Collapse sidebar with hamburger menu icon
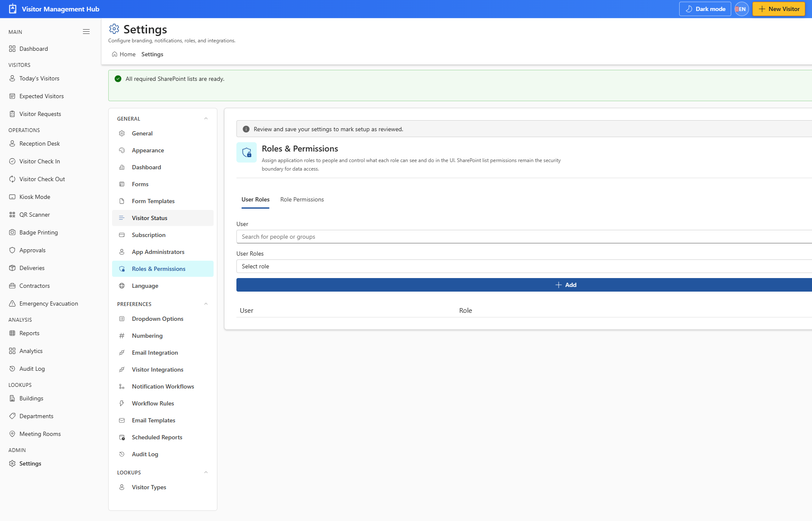Image resolution: width=812 pixels, height=521 pixels. tap(86, 32)
